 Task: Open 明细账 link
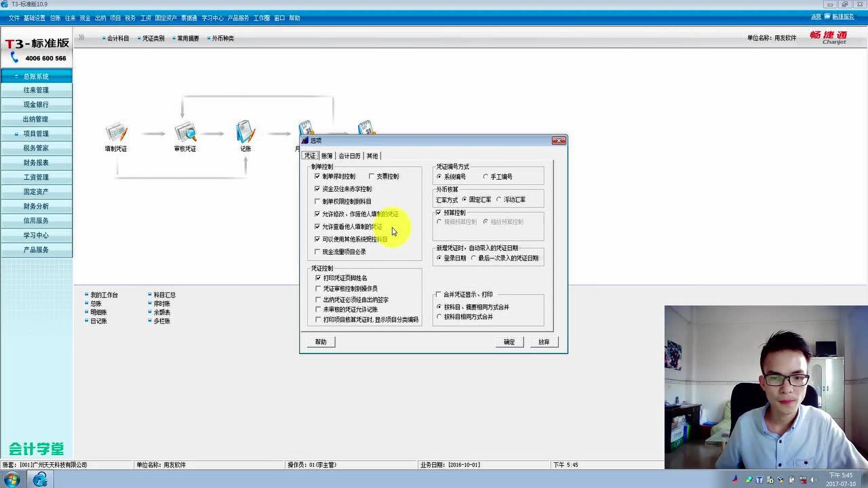(x=98, y=312)
